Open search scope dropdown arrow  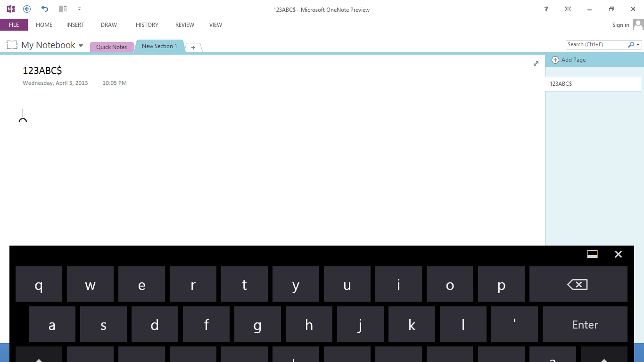[x=638, y=45]
